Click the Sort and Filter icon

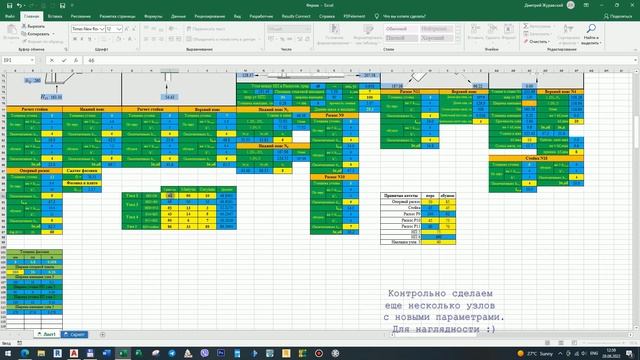tap(568, 29)
